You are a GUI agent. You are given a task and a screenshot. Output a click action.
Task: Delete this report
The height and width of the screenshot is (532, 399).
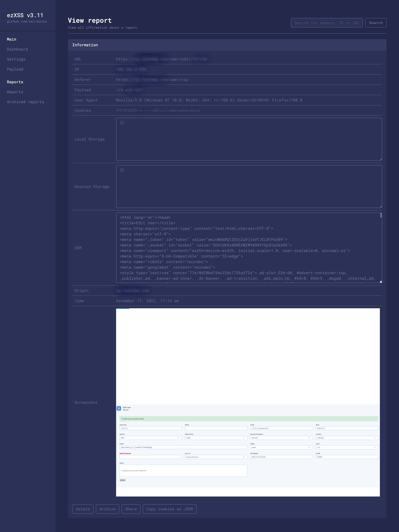pyautogui.click(x=83, y=509)
